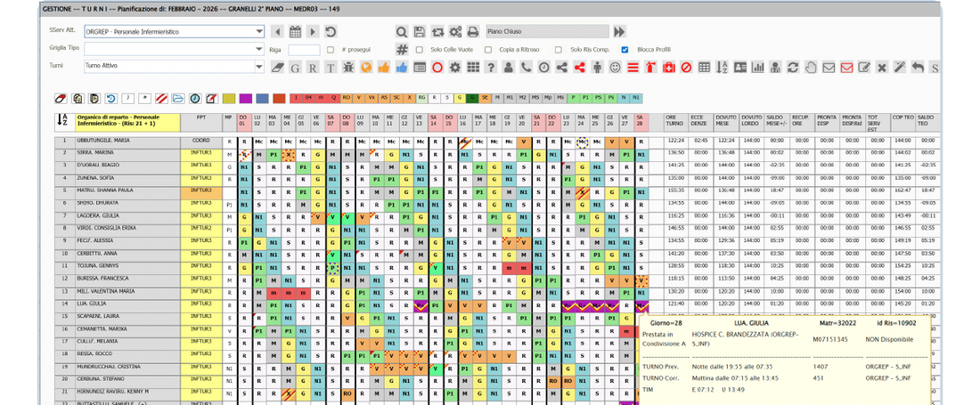The height and width of the screenshot is (405, 980).
Task: Click the orange globe icon
Action: click(366, 68)
